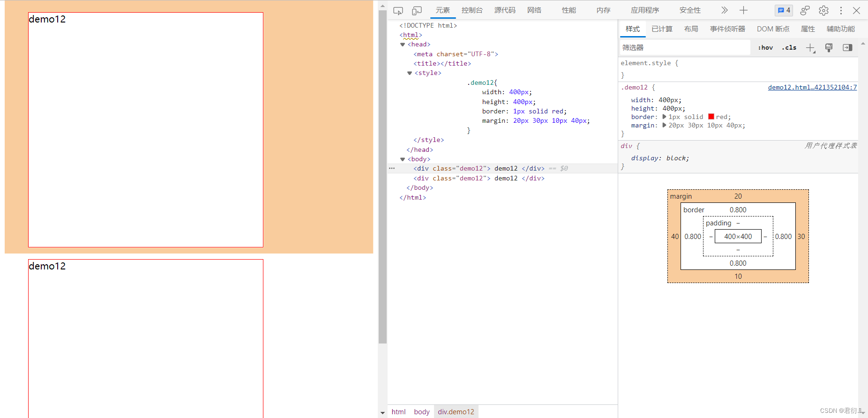Viewport: 868px width, 418px height.
Task: Select the 已计算 (Computed) sidebar tab
Action: [x=662, y=29]
